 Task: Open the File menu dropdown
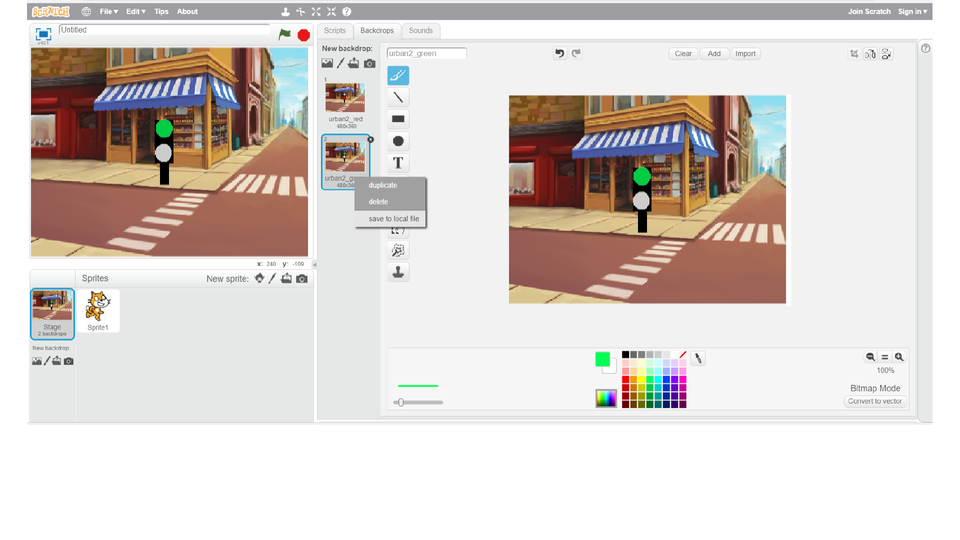(x=108, y=12)
